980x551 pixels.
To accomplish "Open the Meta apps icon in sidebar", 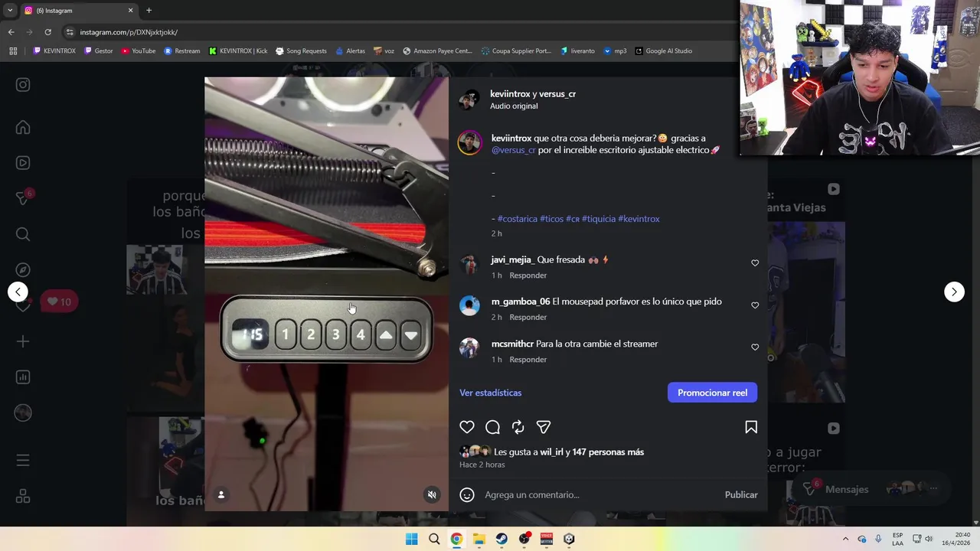I will click(x=23, y=497).
